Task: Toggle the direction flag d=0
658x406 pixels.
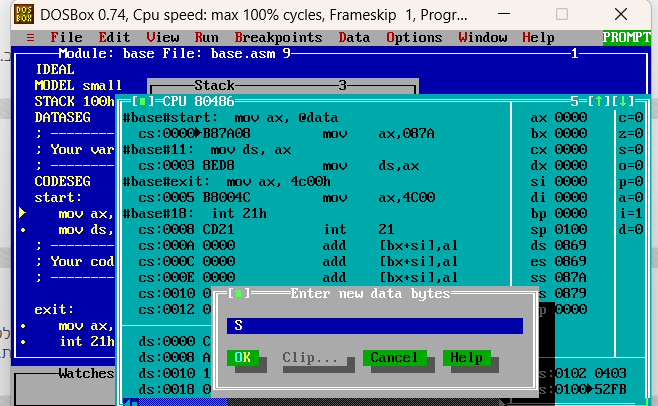Action: tap(631, 229)
